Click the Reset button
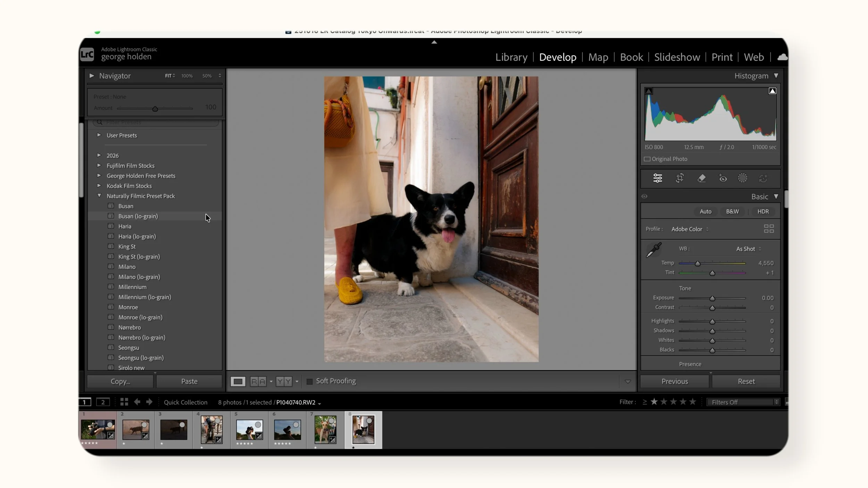The image size is (868, 488). pos(746,381)
